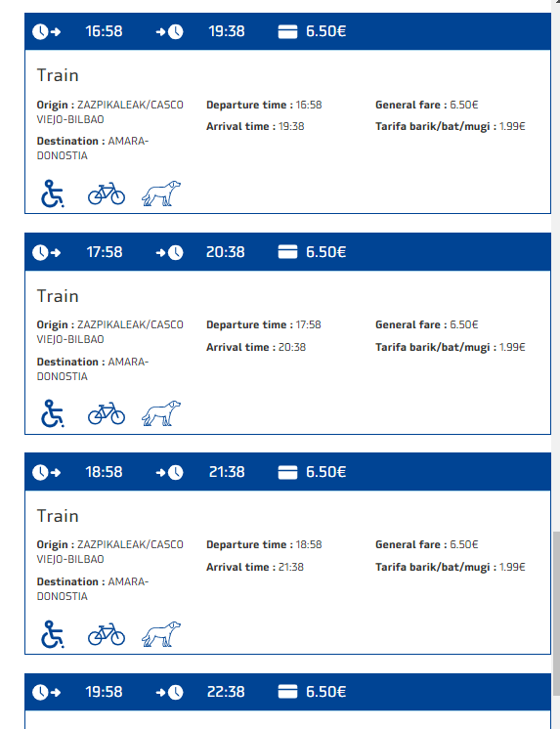Click bicycle icon on the 16:58 train

coord(107,193)
